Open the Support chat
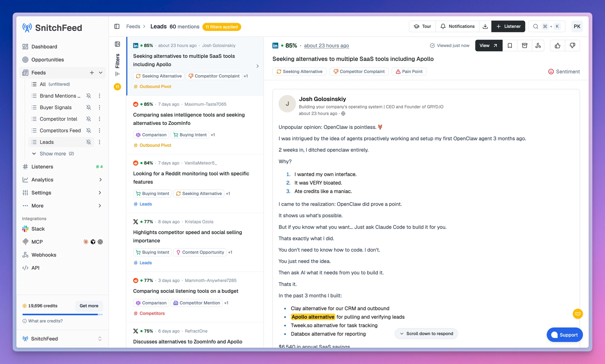 pos(565,335)
